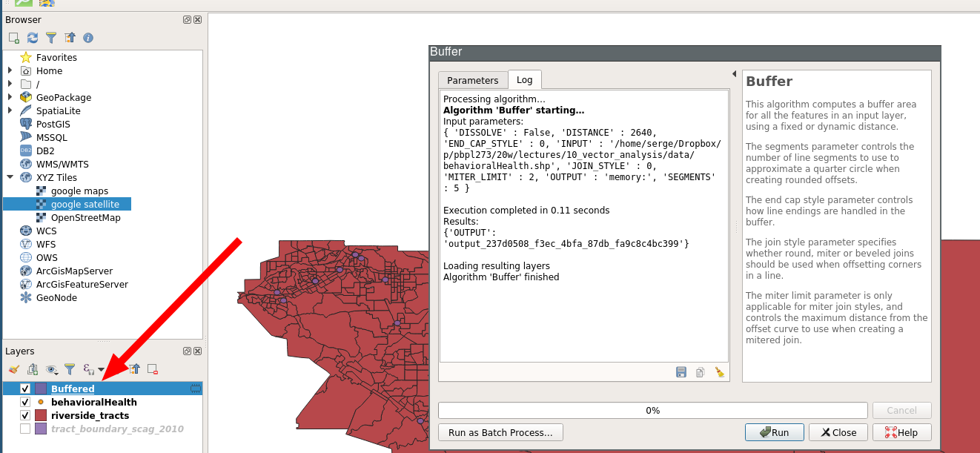The height and width of the screenshot is (453, 980).
Task: Click Run as Batch Process button
Action: pyautogui.click(x=500, y=432)
